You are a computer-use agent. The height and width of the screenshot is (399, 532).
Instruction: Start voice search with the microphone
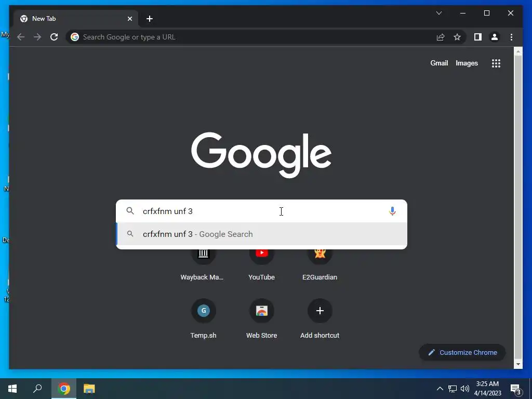coord(392,211)
